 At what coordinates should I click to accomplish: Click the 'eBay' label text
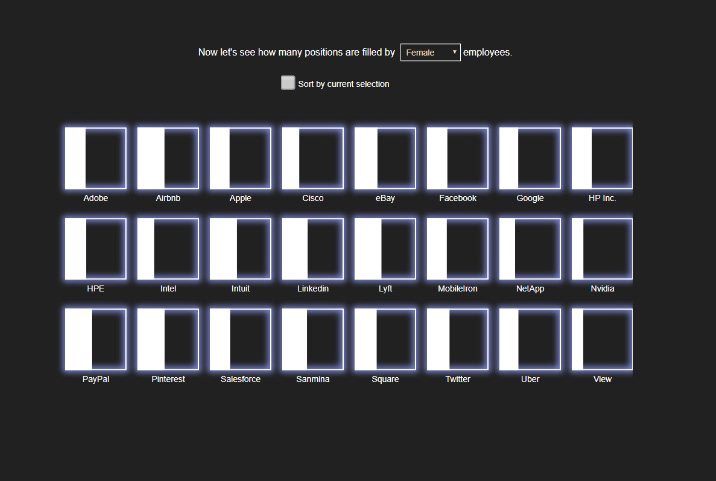[385, 198]
